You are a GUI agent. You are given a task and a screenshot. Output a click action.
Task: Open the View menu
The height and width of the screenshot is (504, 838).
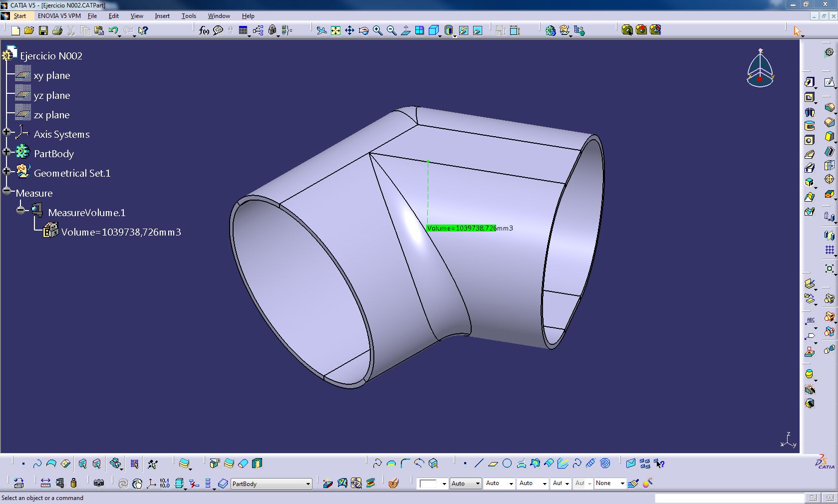[x=137, y=16]
